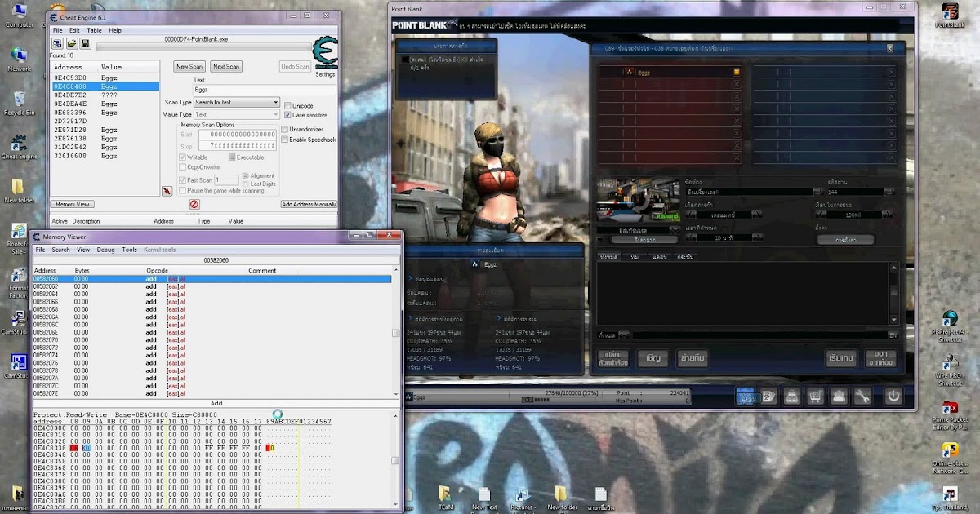Click the clan people icon in Point Blank bar
The height and width of the screenshot is (514, 980).
[x=839, y=396]
